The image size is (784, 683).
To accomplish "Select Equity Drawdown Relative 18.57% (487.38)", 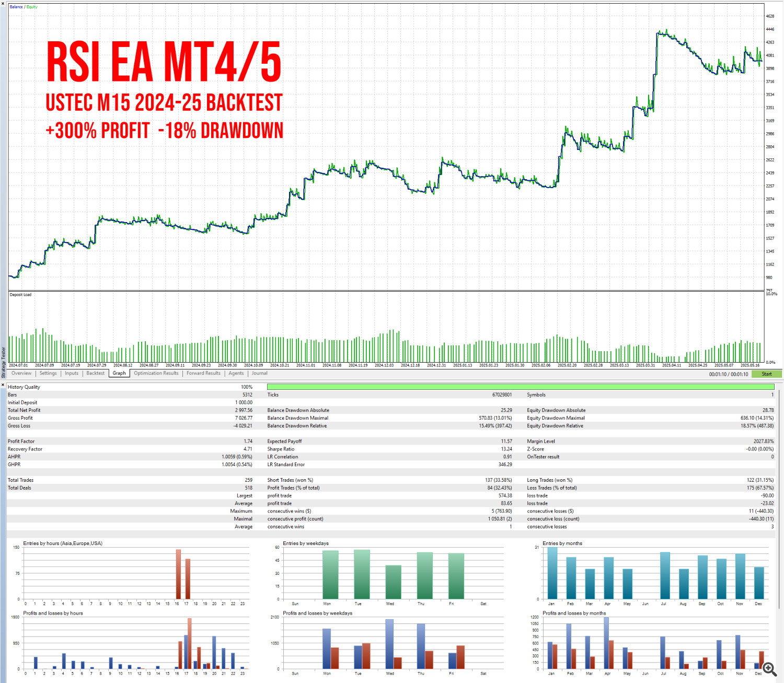I will (757, 426).
